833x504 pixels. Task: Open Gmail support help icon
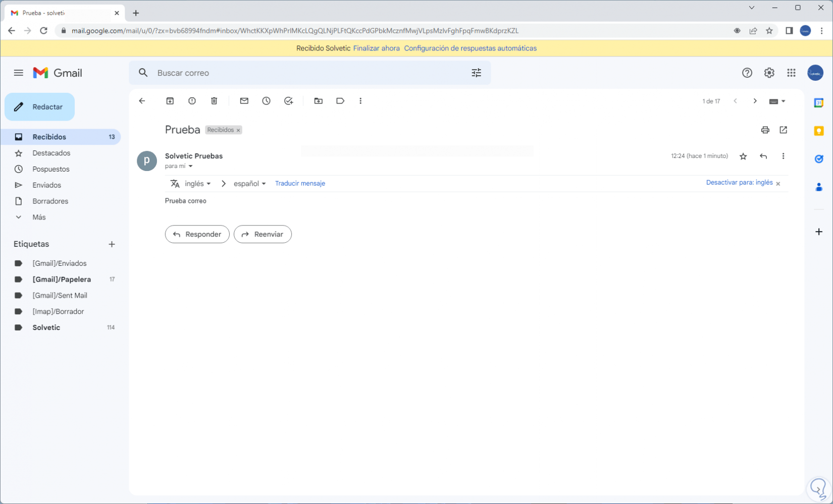pyautogui.click(x=747, y=73)
